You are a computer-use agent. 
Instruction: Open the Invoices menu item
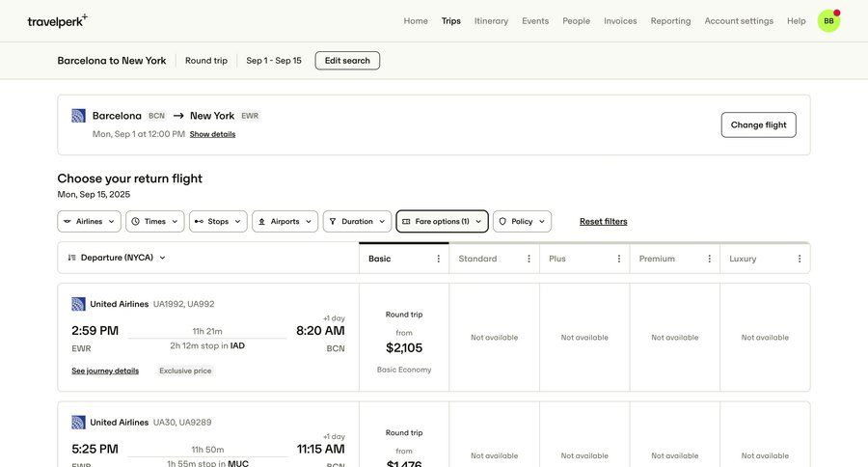[x=620, y=21]
